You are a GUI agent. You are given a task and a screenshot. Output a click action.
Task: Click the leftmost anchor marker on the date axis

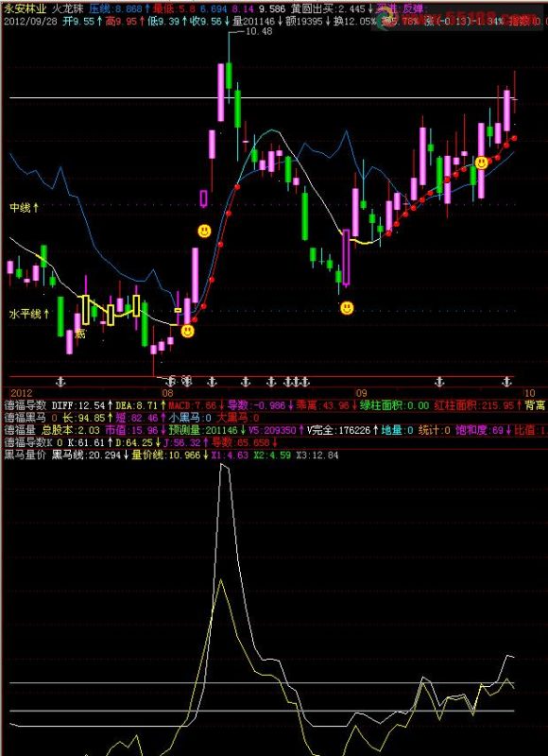[60, 382]
